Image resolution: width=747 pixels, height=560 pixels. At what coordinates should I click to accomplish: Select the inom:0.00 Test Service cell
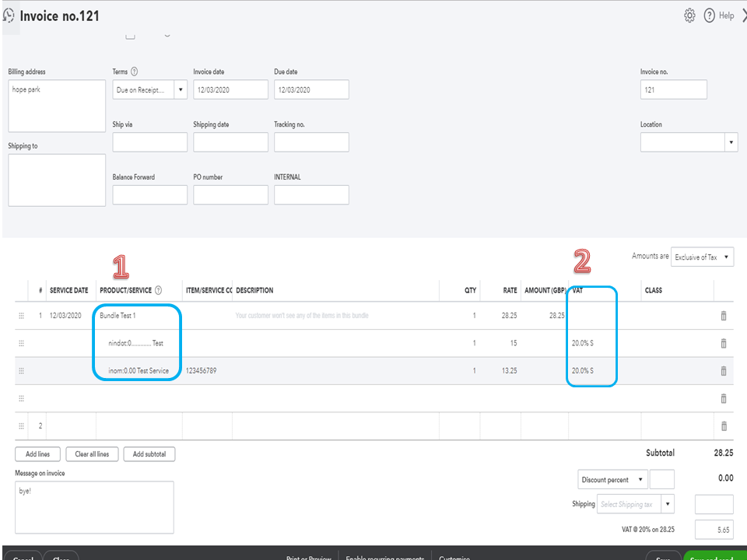click(139, 370)
